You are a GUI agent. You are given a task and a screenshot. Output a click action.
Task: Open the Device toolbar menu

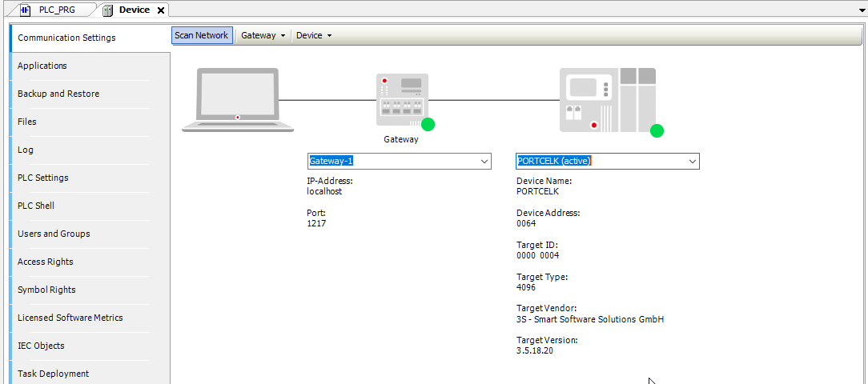point(314,35)
